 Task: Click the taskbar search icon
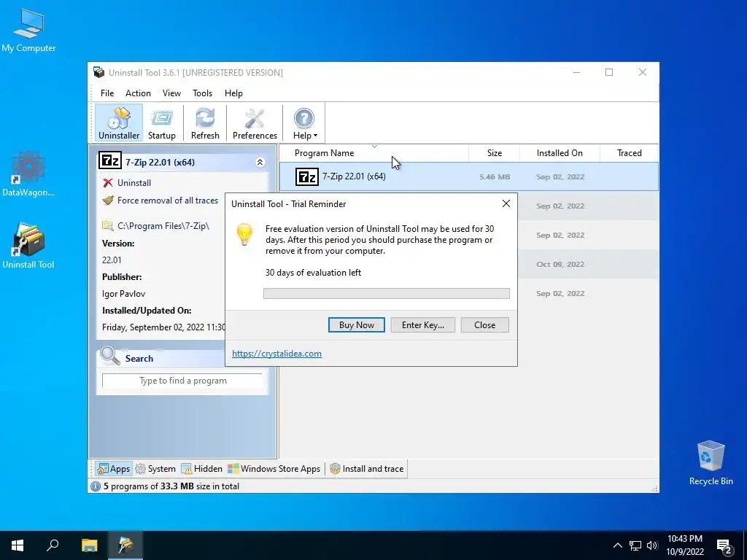(x=53, y=545)
